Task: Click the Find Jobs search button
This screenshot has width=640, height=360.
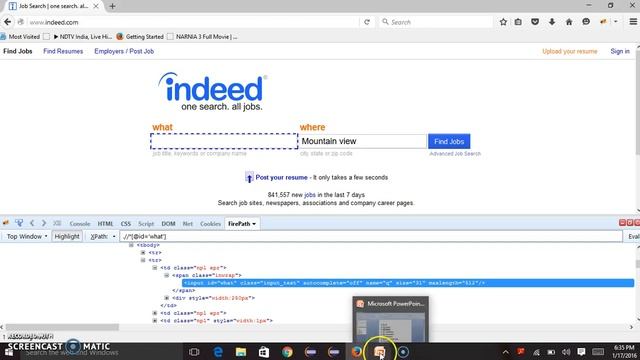Action: tap(449, 141)
